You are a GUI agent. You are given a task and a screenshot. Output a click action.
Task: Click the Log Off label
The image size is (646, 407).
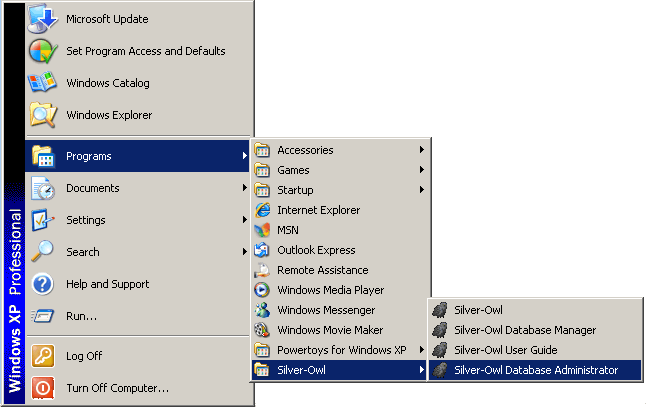[84, 356]
